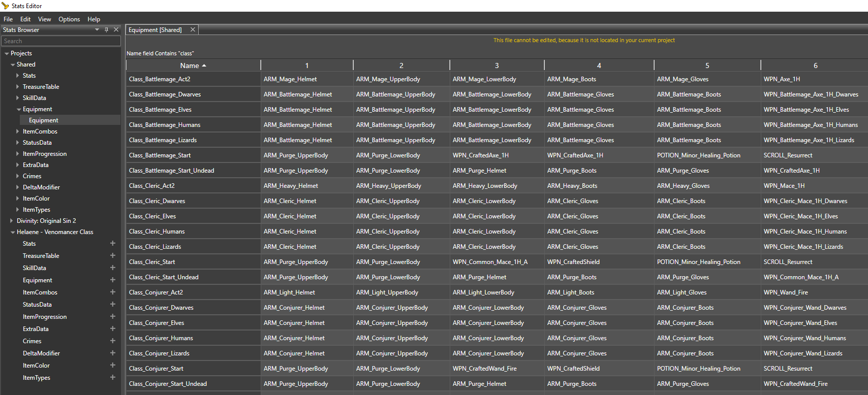
Task: Switch to the Equipment [Shared] tab
Action: (x=155, y=30)
